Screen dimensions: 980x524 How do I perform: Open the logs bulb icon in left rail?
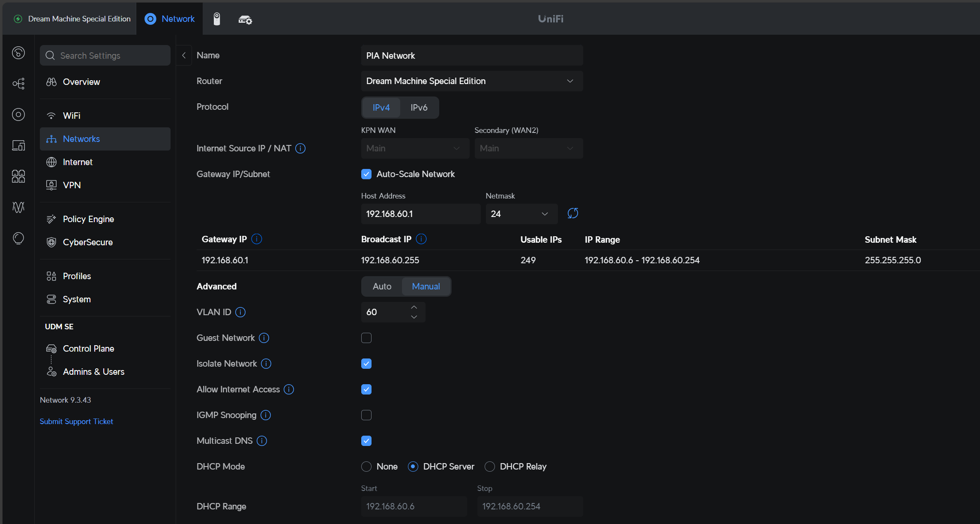(18, 238)
